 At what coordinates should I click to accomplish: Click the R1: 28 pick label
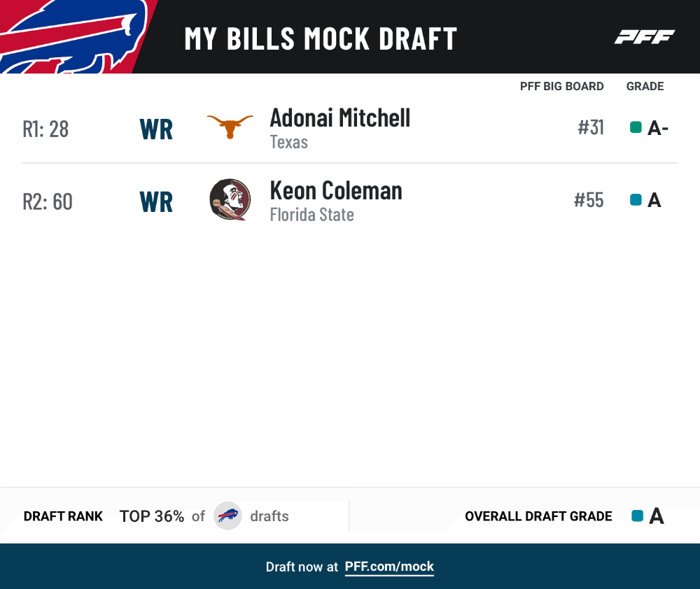pos(45,129)
